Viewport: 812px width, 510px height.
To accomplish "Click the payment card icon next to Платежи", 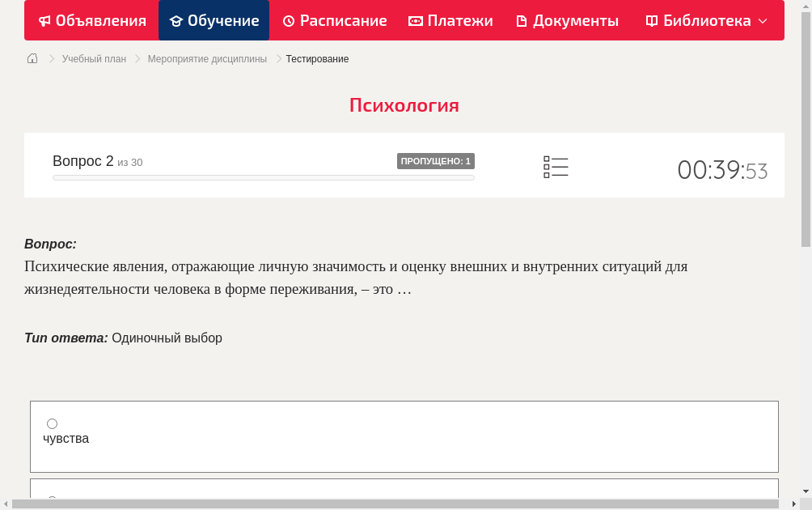I will click(416, 20).
